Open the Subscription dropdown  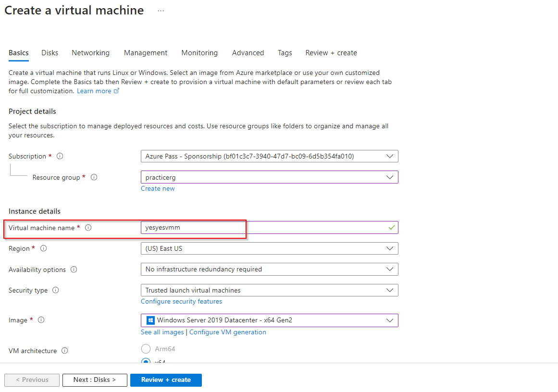pos(269,156)
